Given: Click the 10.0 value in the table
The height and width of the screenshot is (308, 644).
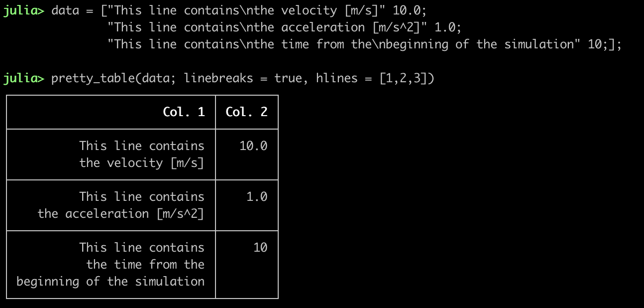Looking at the screenshot, I should [x=253, y=146].
